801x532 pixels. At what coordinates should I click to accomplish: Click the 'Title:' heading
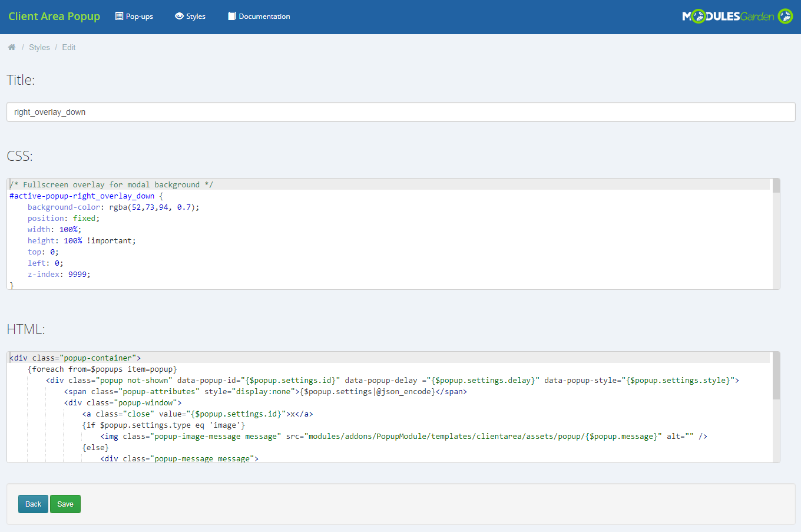pyautogui.click(x=21, y=80)
